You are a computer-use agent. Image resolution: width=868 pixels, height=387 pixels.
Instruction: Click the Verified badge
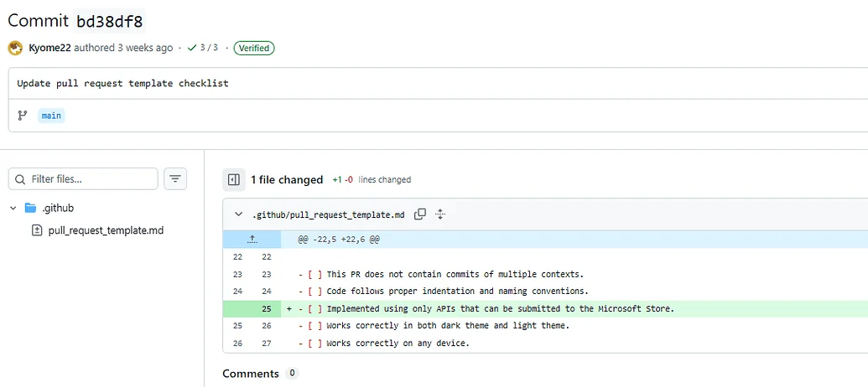point(254,48)
